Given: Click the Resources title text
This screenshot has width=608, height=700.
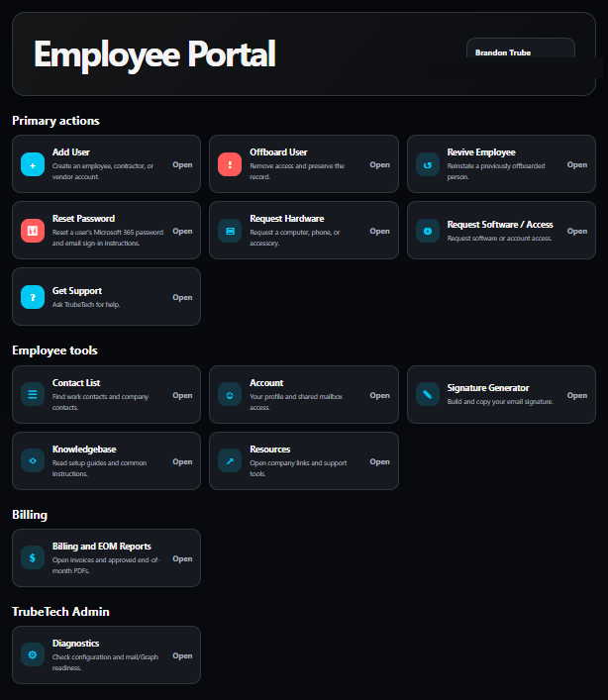Looking at the screenshot, I should point(270,450).
